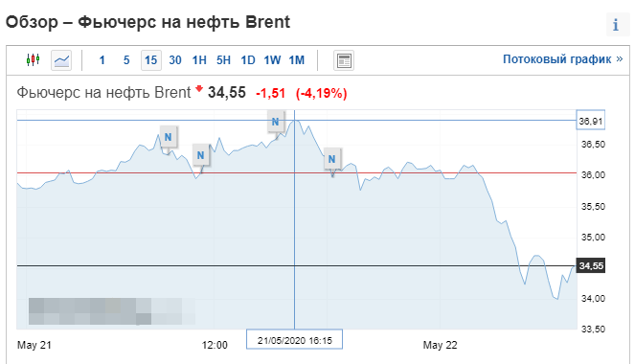Image resolution: width=635 pixels, height=364 pixels.
Task: Select the 5 minute interval
Action: (126, 60)
